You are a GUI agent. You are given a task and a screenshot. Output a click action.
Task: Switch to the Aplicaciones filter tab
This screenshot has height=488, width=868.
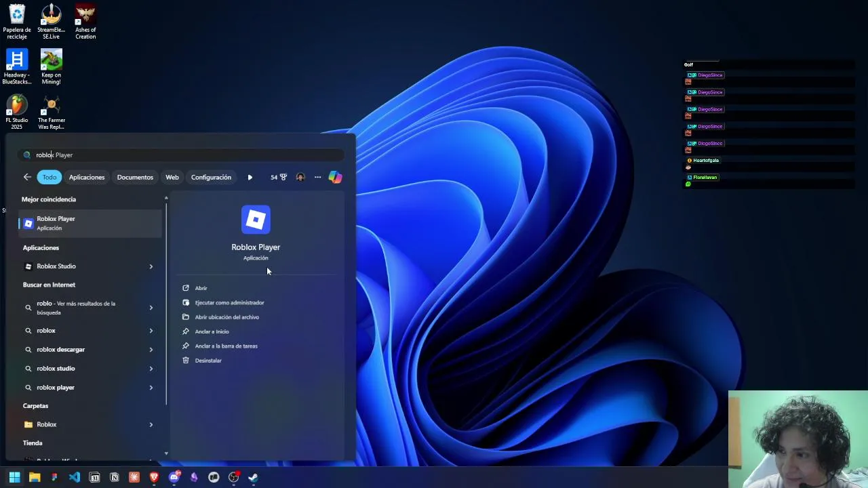point(87,177)
